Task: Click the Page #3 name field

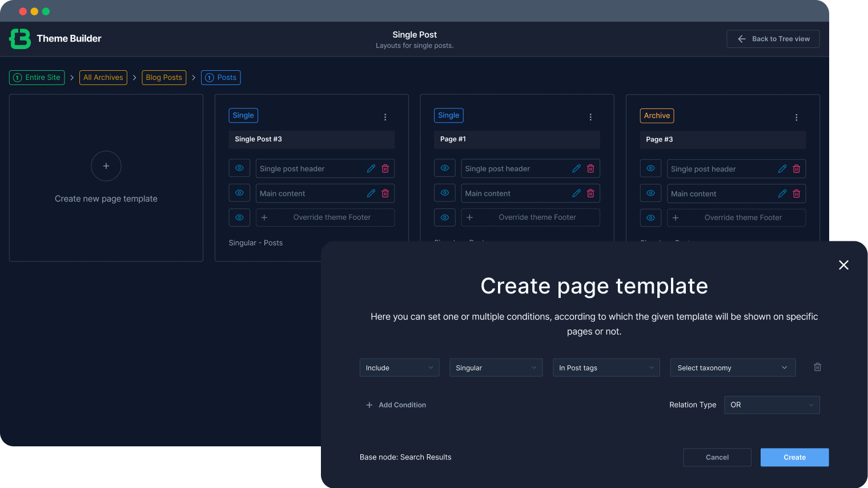Action: click(x=723, y=140)
